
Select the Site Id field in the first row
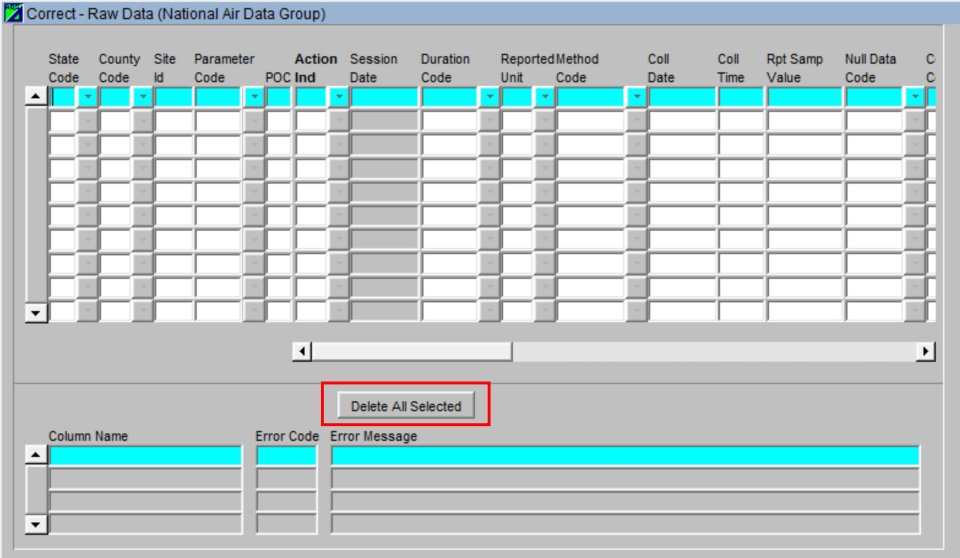point(173,97)
